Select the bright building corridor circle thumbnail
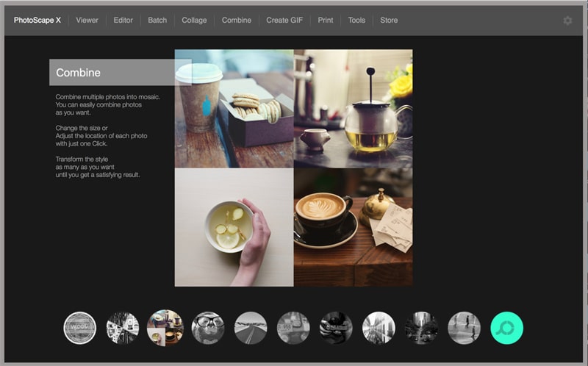The height and width of the screenshot is (366, 588). (379, 328)
